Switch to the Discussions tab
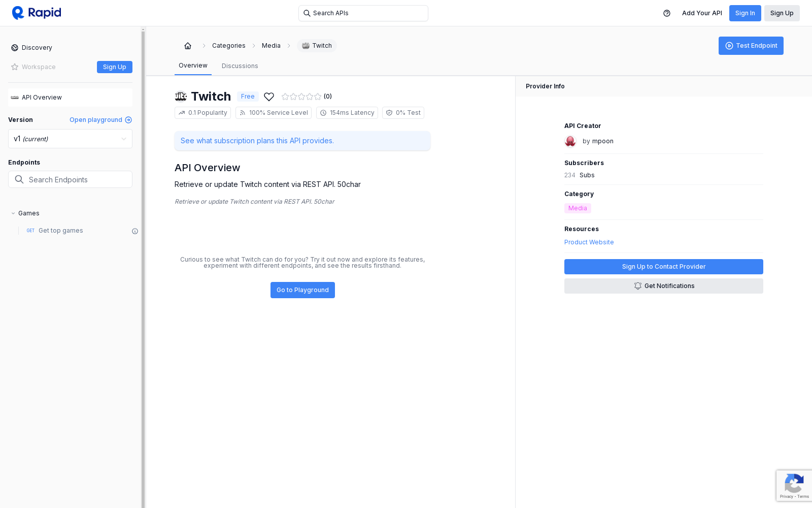The height and width of the screenshot is (508, 812). click(240, 66)
